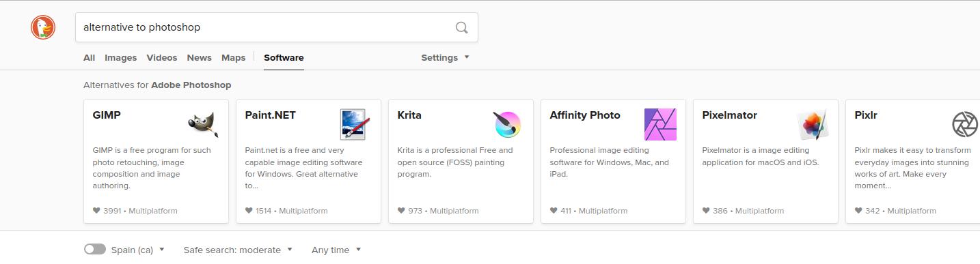Click the heart icon on GIMP card
Viewport: 980px width, 264px height.
[96, 211]
